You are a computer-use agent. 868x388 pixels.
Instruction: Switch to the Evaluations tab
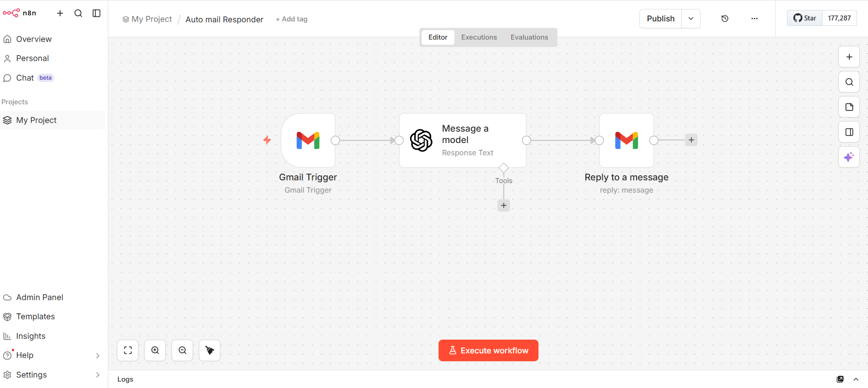tap(529, 37)
